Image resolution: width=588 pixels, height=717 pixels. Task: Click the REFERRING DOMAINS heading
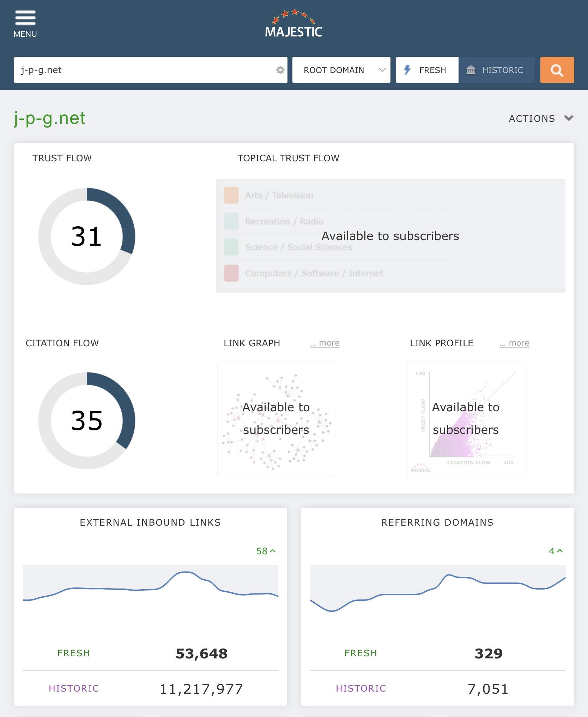pyautogui.click(x=437, y=522)
